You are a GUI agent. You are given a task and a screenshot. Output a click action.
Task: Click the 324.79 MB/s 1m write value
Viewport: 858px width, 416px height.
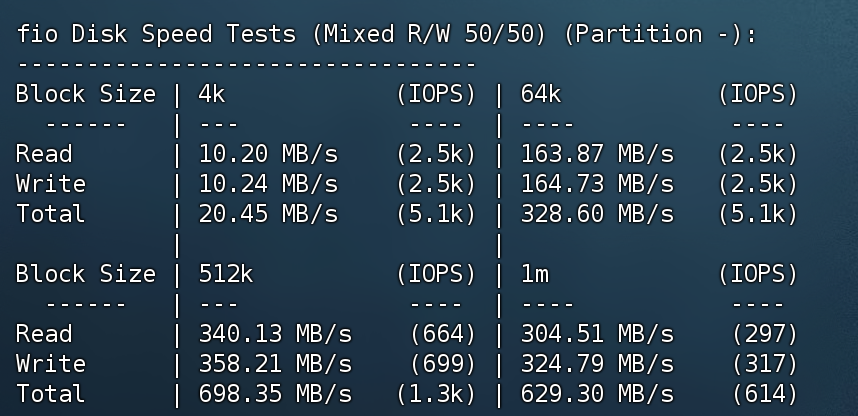597,363
